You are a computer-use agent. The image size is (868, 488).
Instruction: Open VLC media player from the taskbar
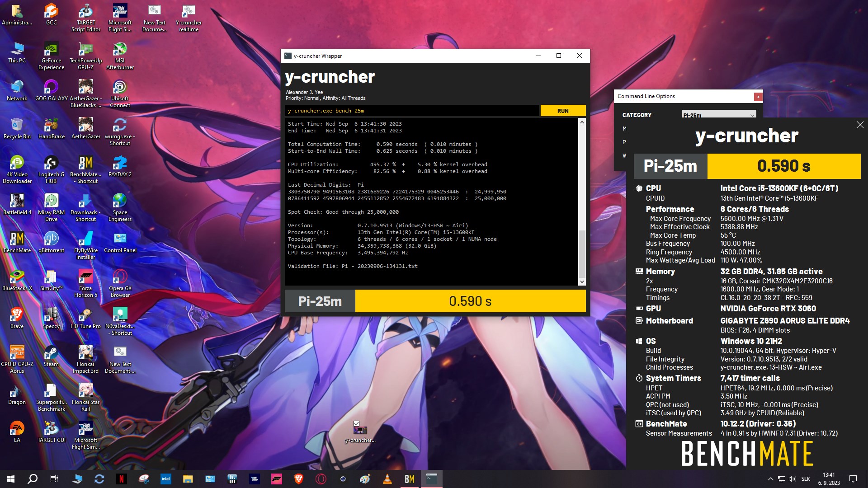click(x=387, y=479)
